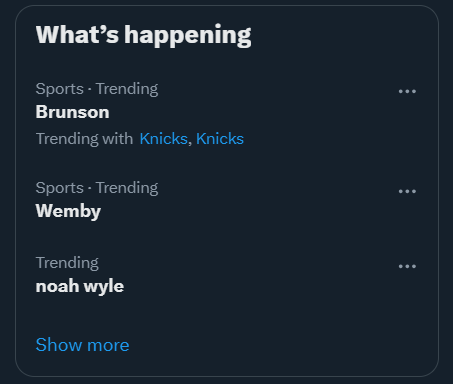Image resolution: width=453 pixels, height=384 pixels.
Task: Click the 'Trending' word above Brunson
Action: point(127,89)
